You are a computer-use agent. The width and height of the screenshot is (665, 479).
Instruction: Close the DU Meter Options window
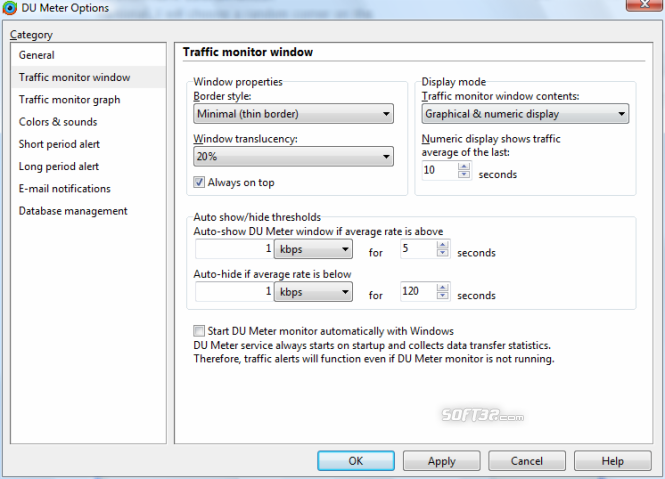(645, 5)
